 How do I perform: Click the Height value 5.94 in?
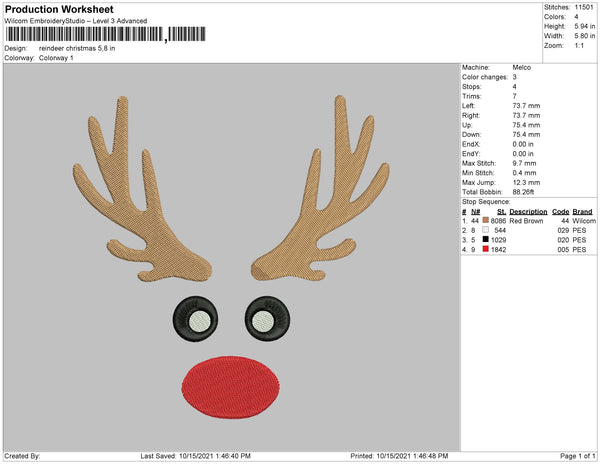(585, 26)
